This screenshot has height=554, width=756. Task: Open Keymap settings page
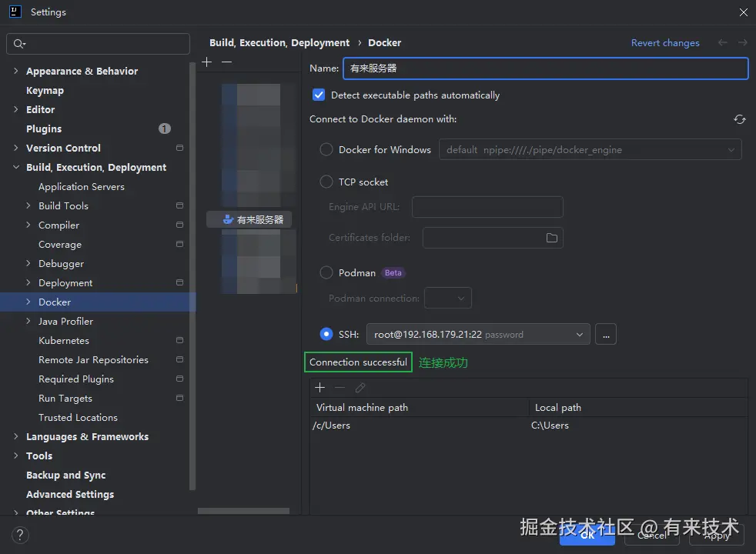pyautogui.click(x=45, y=91)
